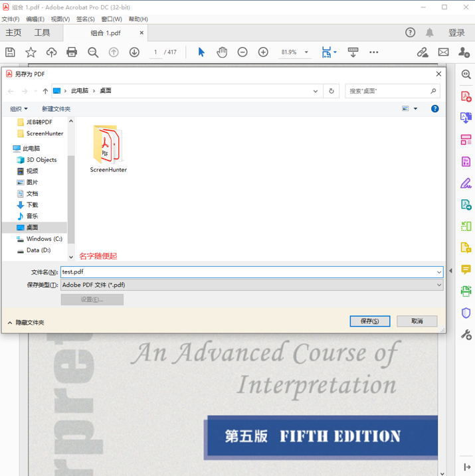The height and width of the screenshot is (476, 475).
Task: Expand the address bar path dropdown
Action: click(316, 91)
